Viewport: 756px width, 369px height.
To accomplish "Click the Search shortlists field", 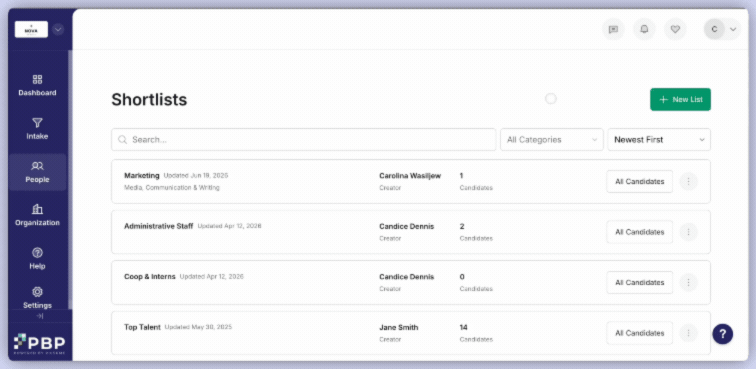I will tap(304, 139).
